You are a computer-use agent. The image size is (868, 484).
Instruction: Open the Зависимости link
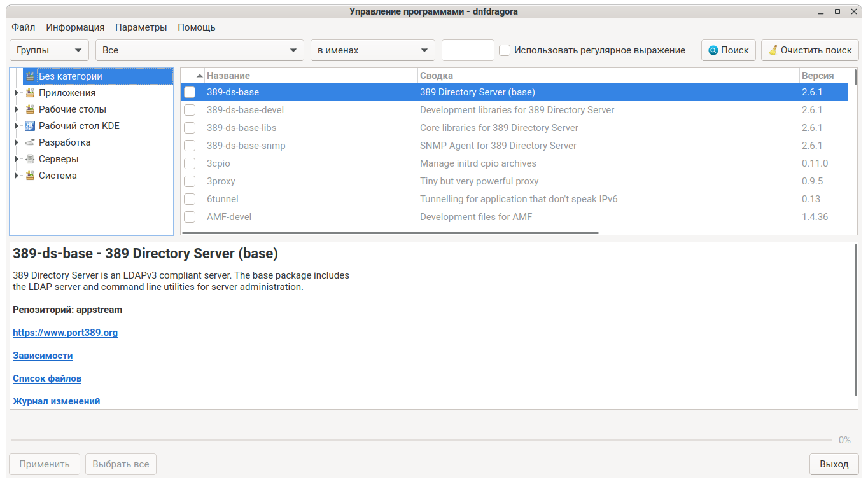43,356
